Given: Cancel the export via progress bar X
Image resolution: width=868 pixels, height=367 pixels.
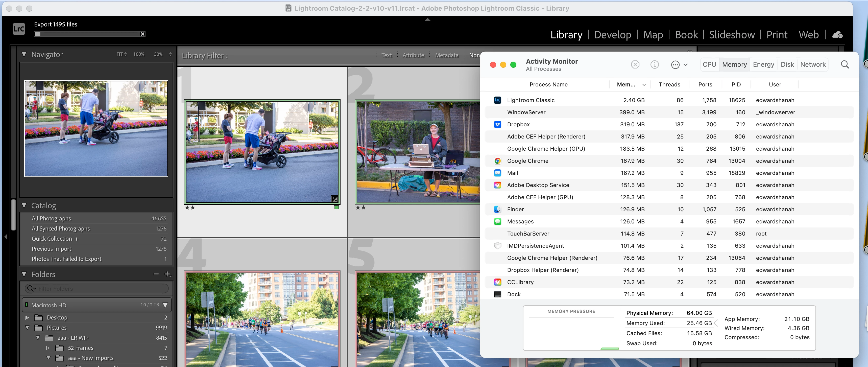Looking at the screenshot, I should pyautogui.click(x=142, y=34).
